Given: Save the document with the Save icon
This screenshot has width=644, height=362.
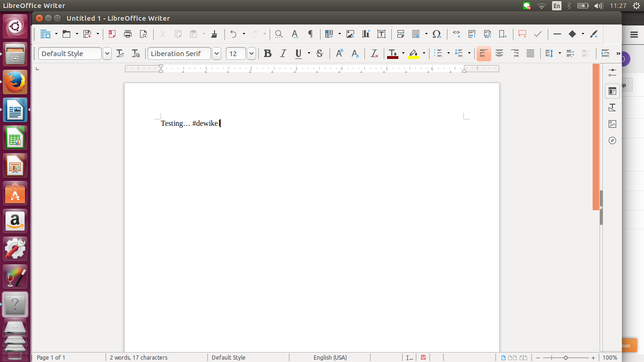Looking at the screenshot, I should click(x=87, y=34).
